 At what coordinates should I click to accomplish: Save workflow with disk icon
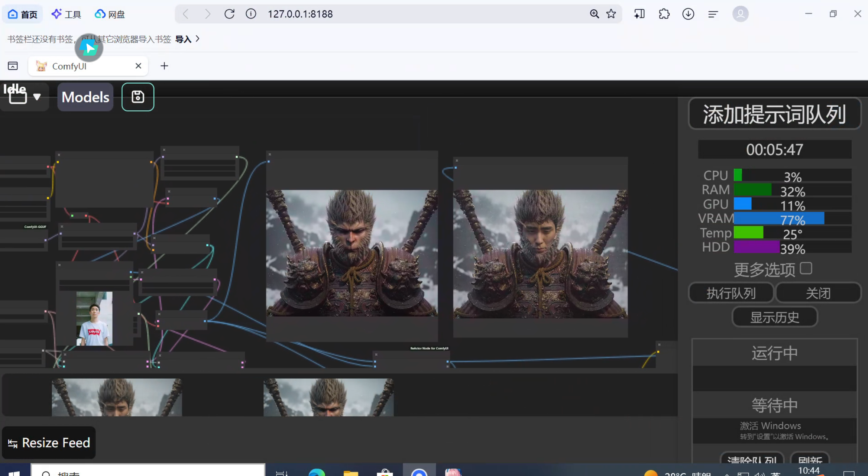(x=138, y=97)
